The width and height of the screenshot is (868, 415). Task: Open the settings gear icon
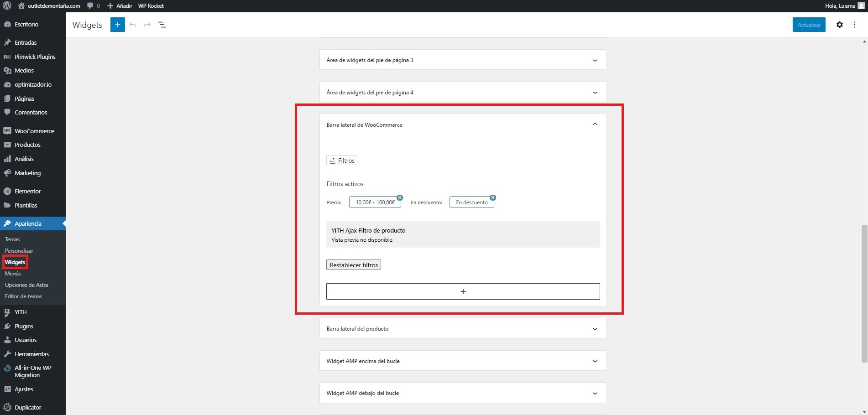839,25
